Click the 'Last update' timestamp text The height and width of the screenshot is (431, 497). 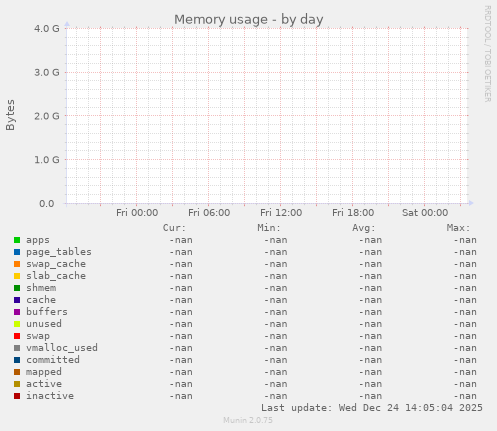[x=372, y=408]
